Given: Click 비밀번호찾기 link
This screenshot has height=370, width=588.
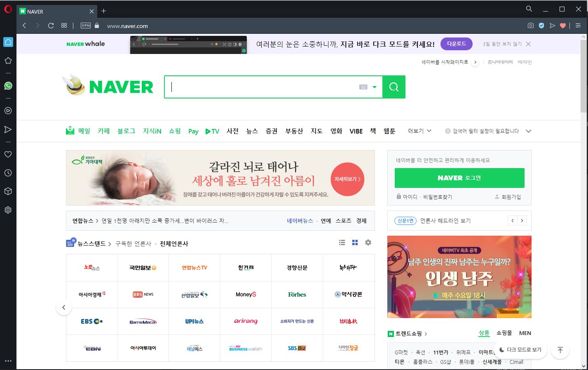Looking at the screenshot, I should 438,197.
